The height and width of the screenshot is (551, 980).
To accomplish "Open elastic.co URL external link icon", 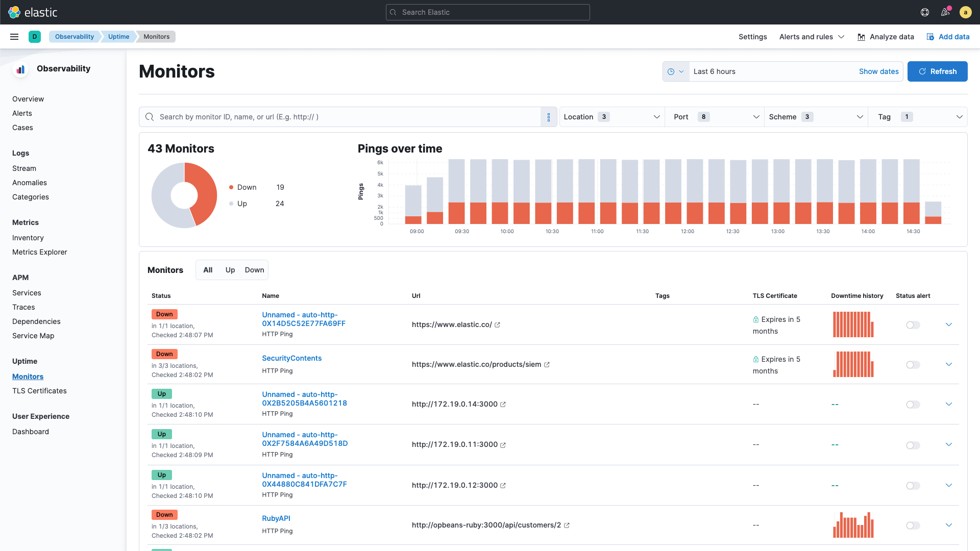I will (497, 324).
